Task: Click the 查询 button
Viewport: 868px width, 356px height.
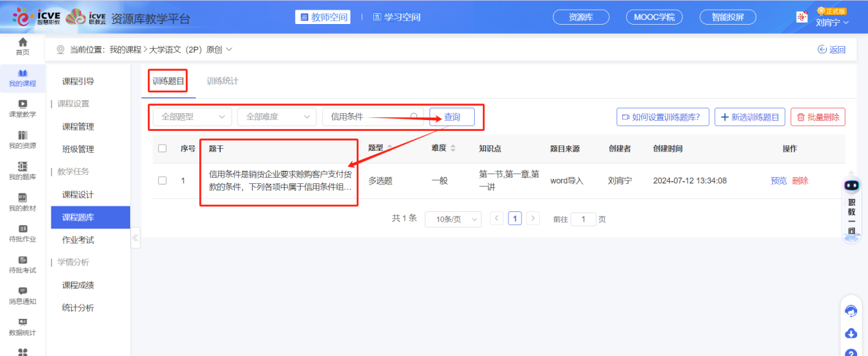Action: click(x=452, y=117)
